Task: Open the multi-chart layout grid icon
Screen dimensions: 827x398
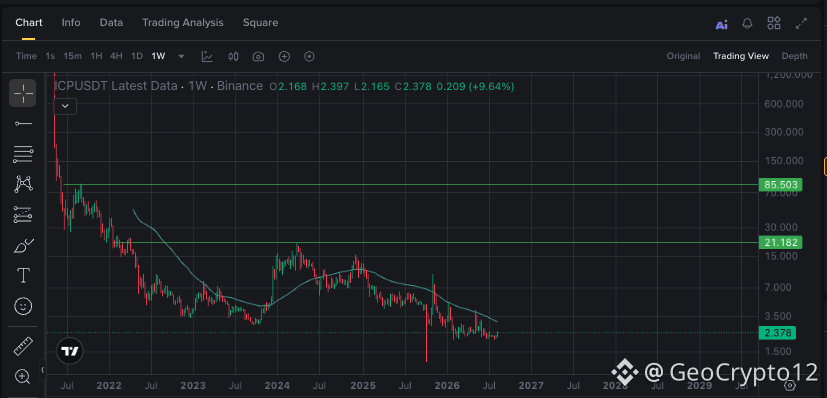Action: coord(774,23)
